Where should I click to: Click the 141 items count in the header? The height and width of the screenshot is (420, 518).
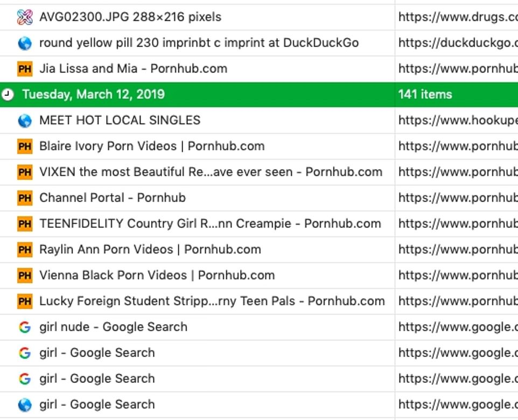tap(425, 95)
